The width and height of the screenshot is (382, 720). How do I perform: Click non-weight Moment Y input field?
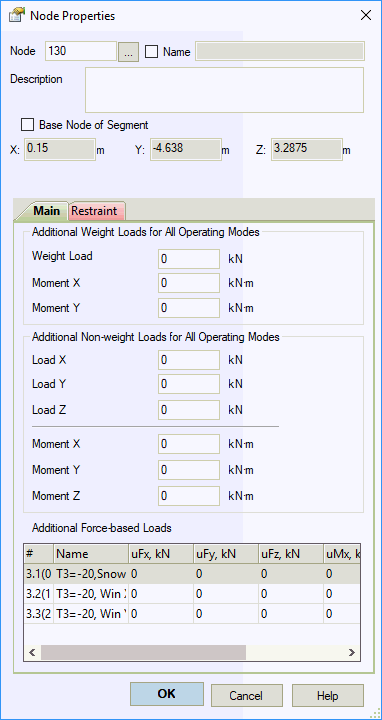pos(189,470)
